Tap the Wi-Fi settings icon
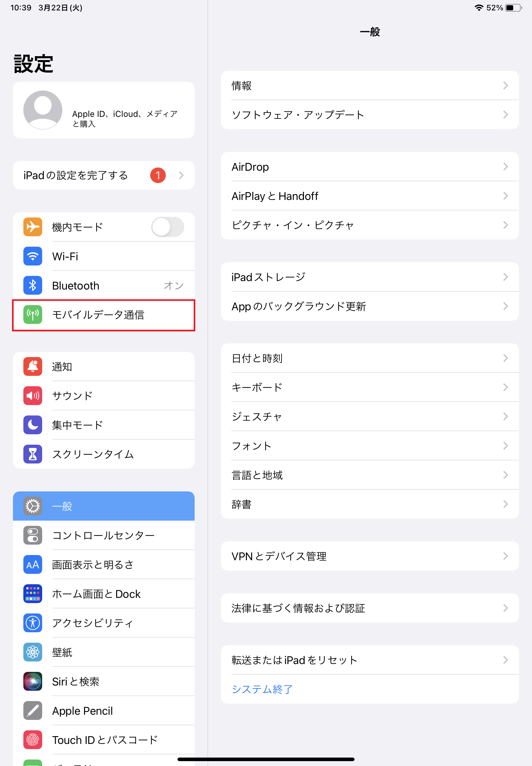Viewport: 532px width, 766px height. (33, 256)
